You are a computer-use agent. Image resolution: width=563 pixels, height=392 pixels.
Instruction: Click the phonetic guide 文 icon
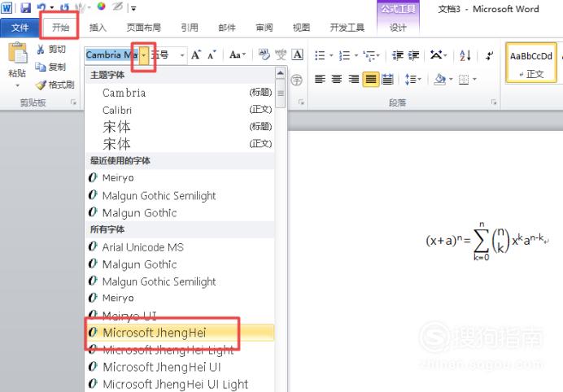click(x=281, y=54)
